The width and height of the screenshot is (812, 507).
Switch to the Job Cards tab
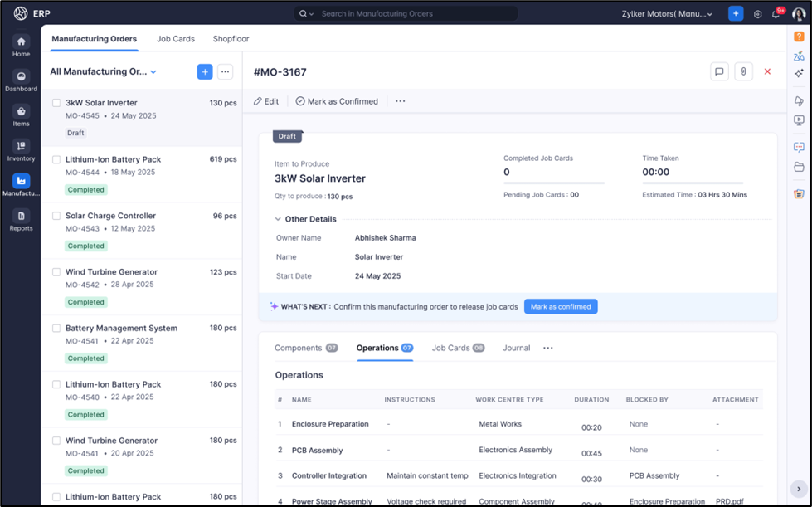pyautogui.click(x=175, y=39)
